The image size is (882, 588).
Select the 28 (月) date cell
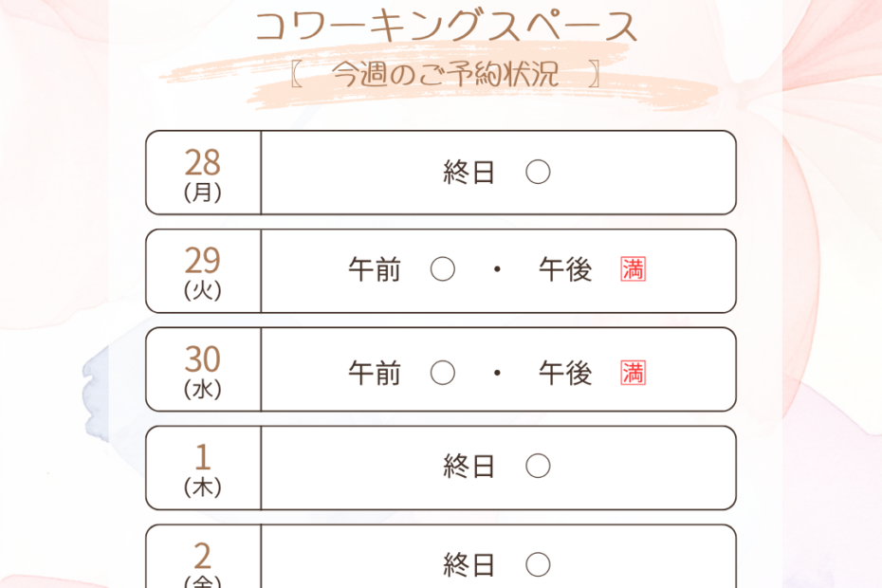pos(203,173)
